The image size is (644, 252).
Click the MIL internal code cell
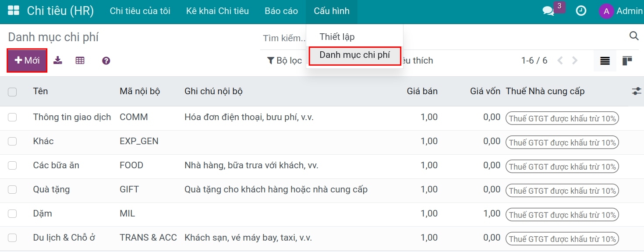tap(127, 213)
